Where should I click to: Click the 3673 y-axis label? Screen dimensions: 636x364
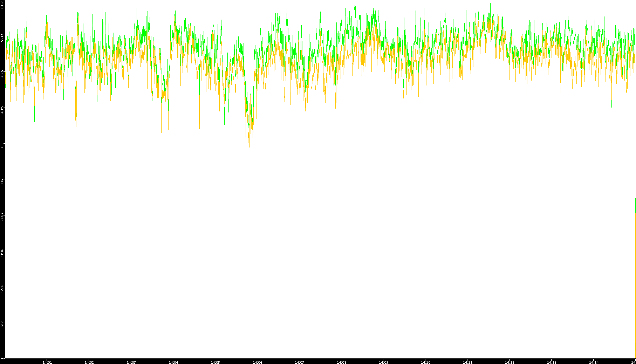pos(2,145)
